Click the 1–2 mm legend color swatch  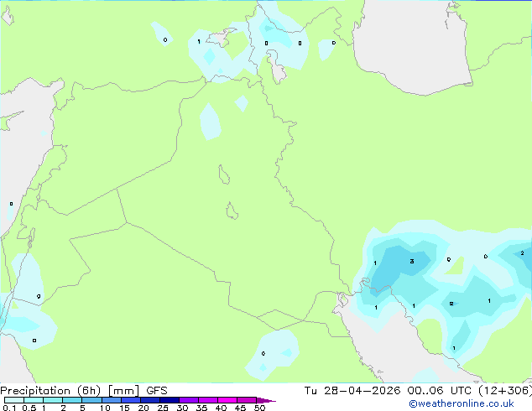(x=53, y=400)
